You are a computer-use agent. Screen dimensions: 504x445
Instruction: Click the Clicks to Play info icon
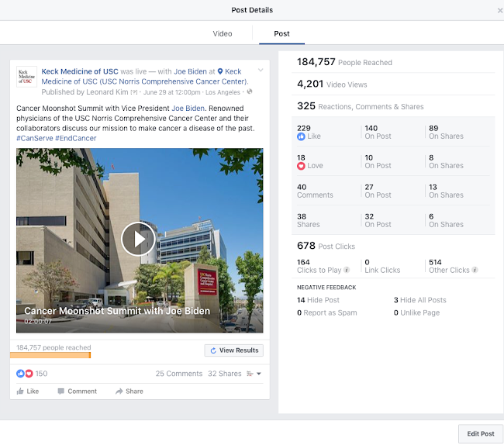[x=347, y=270]
